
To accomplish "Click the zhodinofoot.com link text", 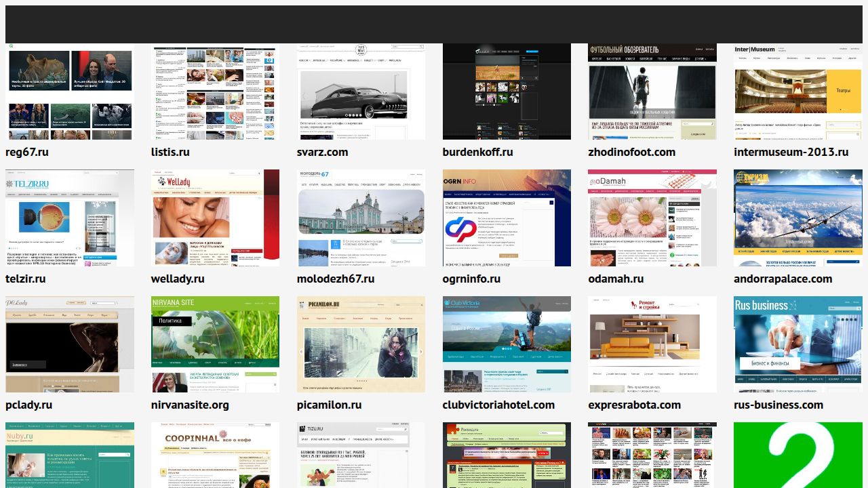I will click(x=632, y=152).
